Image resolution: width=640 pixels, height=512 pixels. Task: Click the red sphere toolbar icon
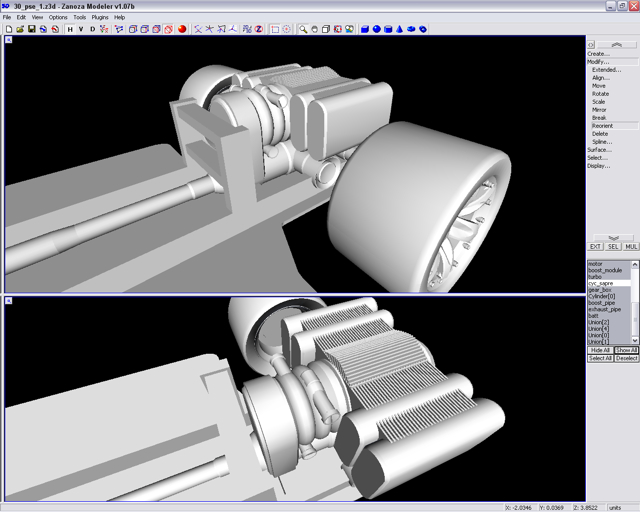(x=182, y=29)
